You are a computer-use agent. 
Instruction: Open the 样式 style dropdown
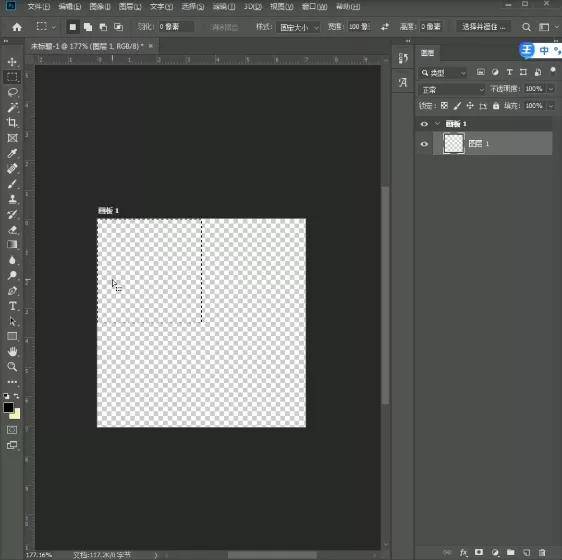point(298,27)
